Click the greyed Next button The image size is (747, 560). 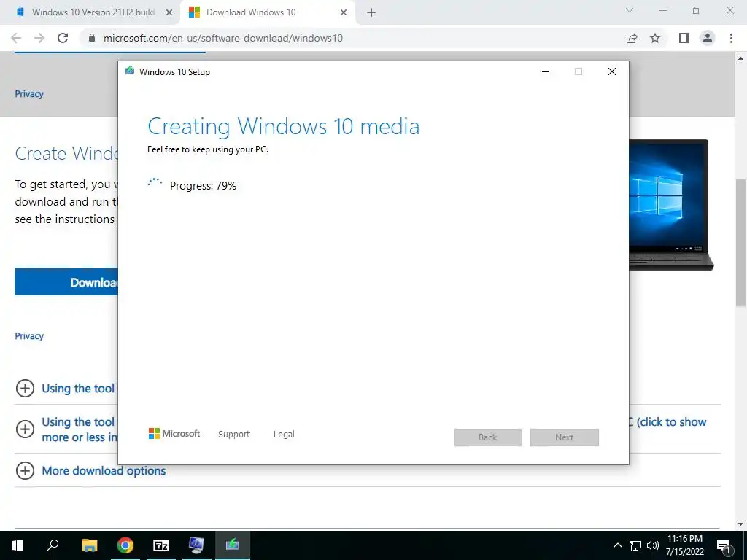pyautogui.click(x=565, y=437)
